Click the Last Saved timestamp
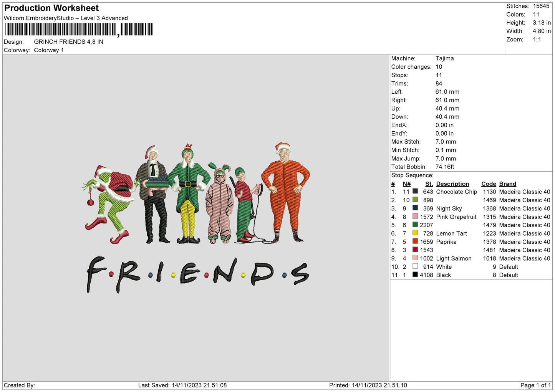The width and height of the screenshot is (555, 392). point(182,385)
